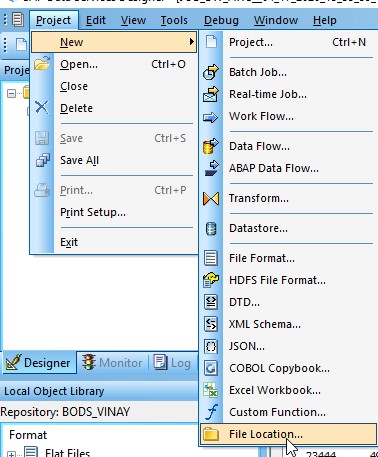Screen dimensions: 378x457
Task: Click the Work Flow arrow icon
Action: (210, 117)
